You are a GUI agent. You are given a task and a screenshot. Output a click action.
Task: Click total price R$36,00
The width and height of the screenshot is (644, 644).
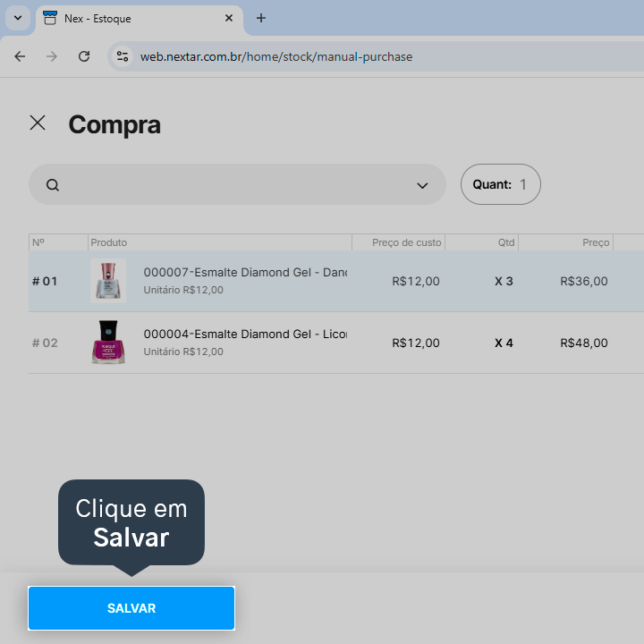583,282
